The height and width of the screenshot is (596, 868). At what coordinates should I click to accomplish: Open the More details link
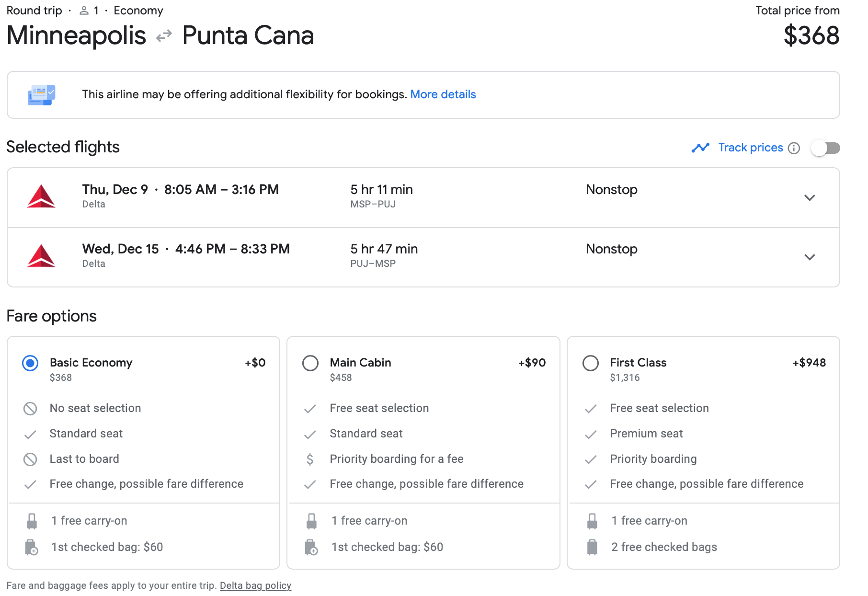tap(443, 94)
